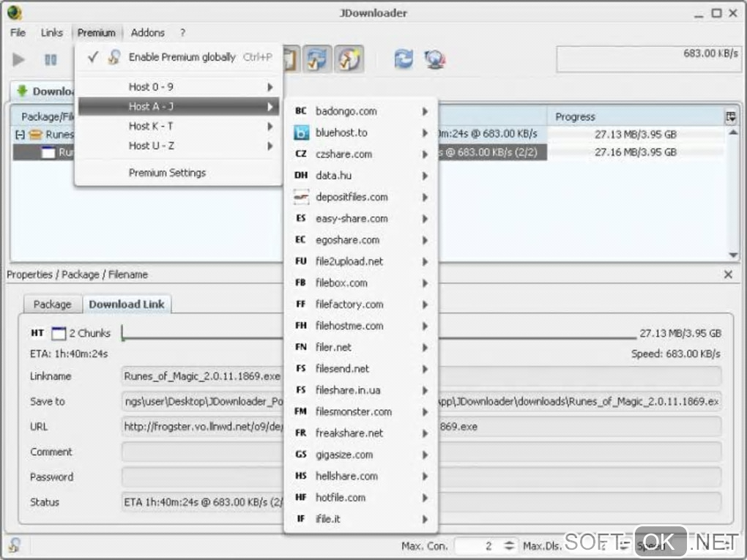This screenshot has height=560, width=747.
Task: Expand the egoshare.com submenu
Action: (360, 240)
